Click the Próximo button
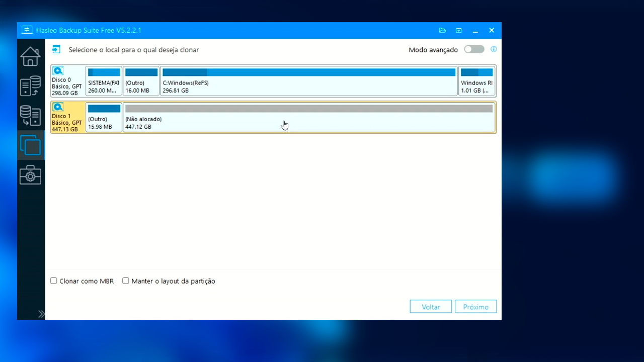644x362 pixels. [475, 306]
